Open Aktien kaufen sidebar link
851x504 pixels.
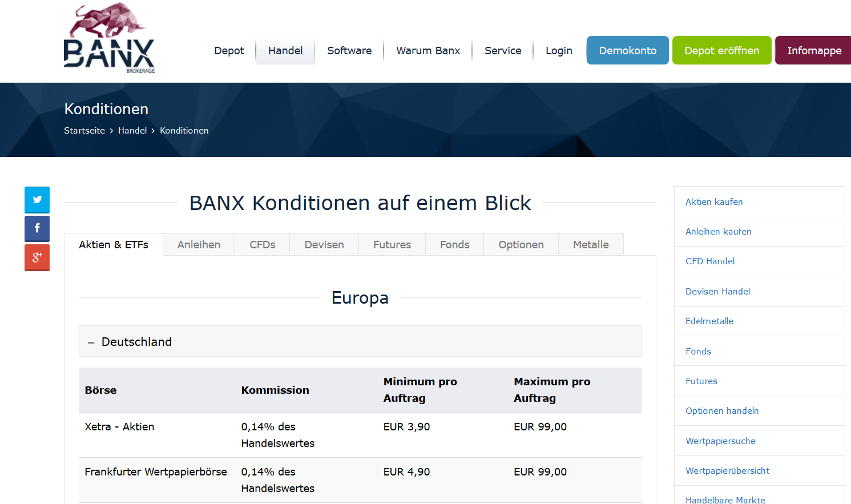tap(714, 202)
